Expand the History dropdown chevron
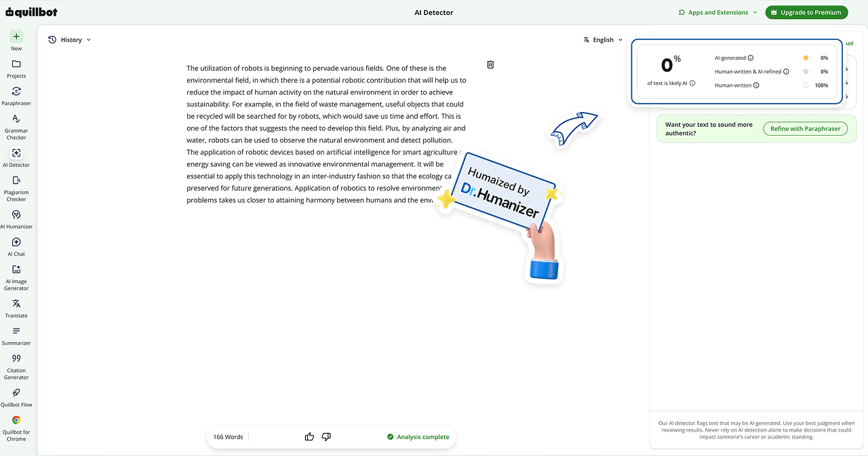Screen dimensions: 868x456 (89, 40)
